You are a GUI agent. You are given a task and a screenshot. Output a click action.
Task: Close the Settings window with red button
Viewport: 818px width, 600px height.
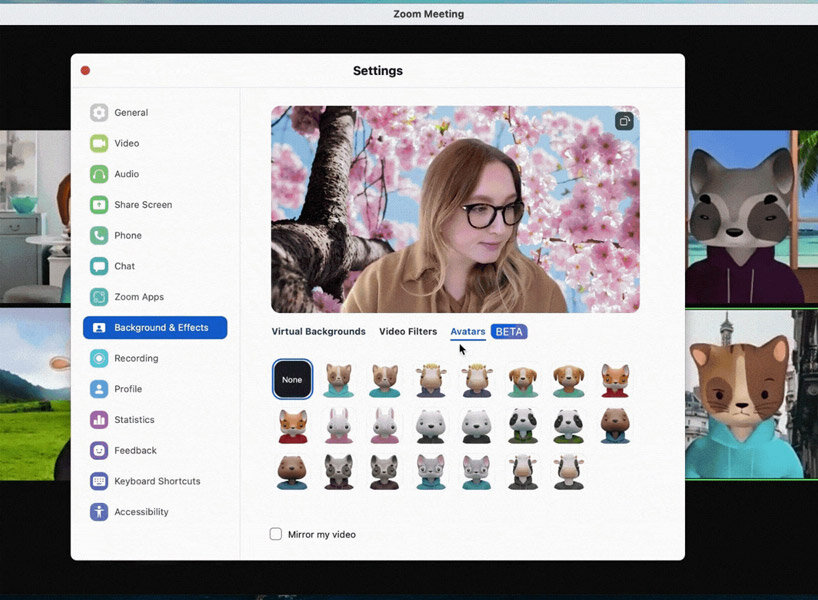click(x=85, y=70)
